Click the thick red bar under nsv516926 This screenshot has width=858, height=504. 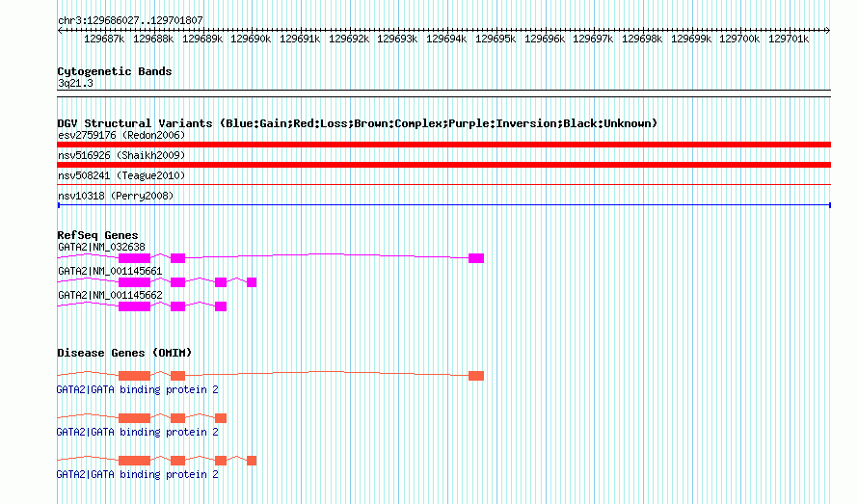(x=443, y=165)
